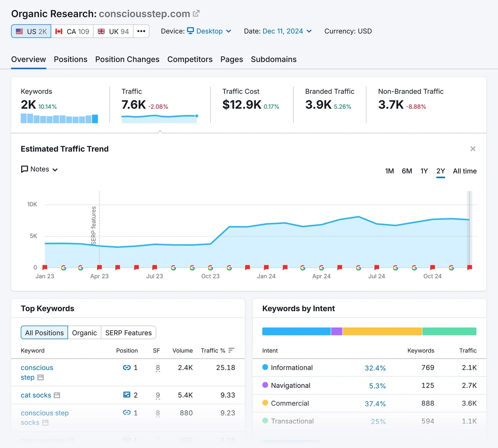This screenshot has width=498, height=448.
Task: View SERP snapshot icon for cat socks
Action: point(57,395)
